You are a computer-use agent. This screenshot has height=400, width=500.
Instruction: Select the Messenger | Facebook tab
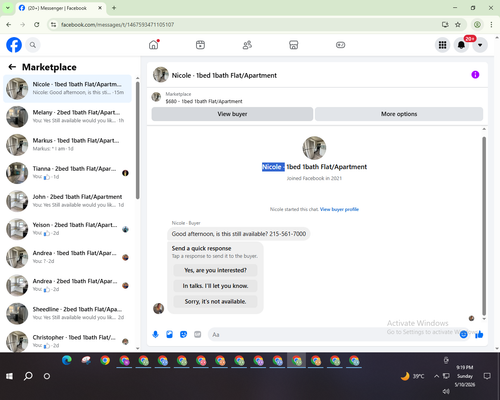[x=60, y=8]
